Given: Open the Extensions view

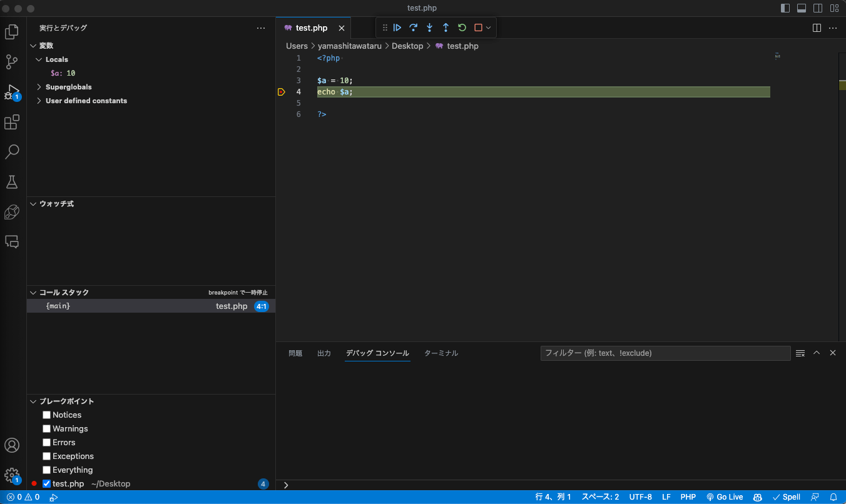Looking at the screenshot, I should point(12,122).
